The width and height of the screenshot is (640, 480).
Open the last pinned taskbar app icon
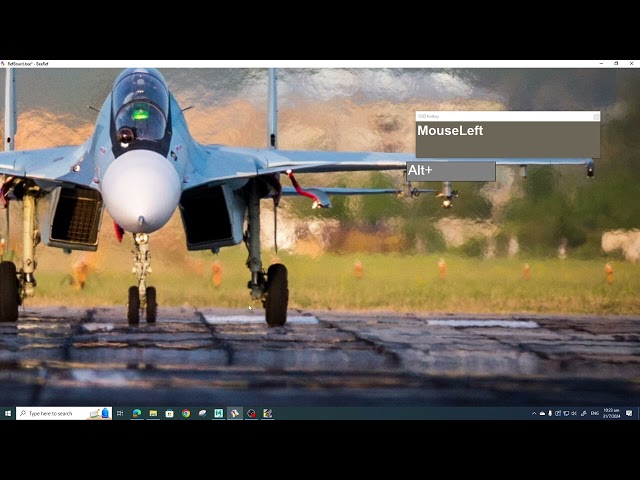267,413
